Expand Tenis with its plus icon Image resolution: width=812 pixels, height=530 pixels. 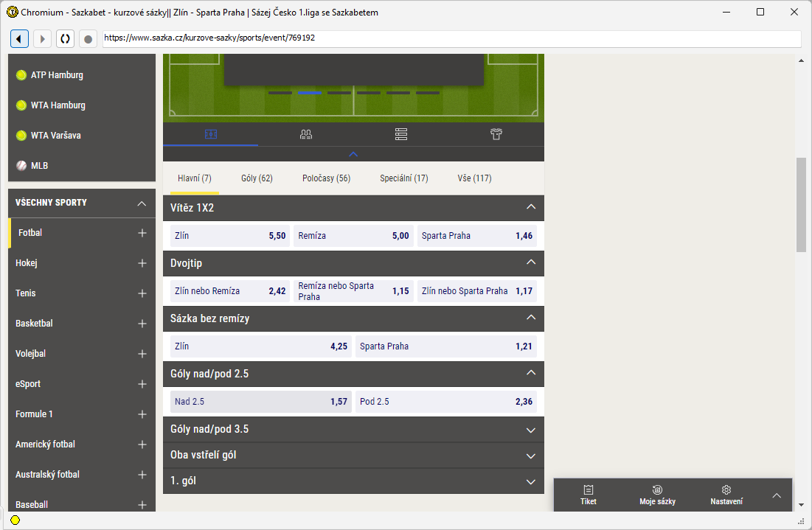142,293
